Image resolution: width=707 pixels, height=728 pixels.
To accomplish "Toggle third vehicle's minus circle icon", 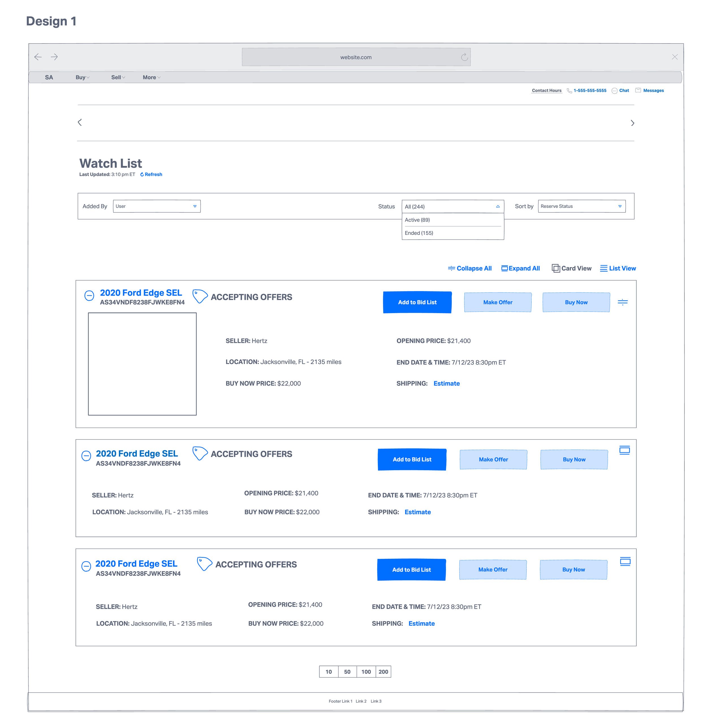I will (86, 566).
